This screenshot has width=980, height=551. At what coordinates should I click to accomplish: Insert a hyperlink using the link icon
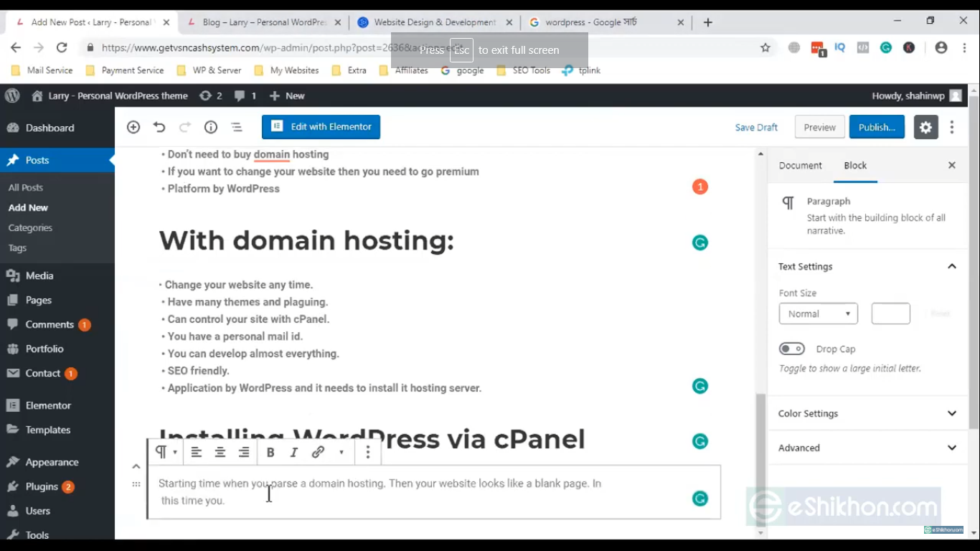click(x=318, y=452)
